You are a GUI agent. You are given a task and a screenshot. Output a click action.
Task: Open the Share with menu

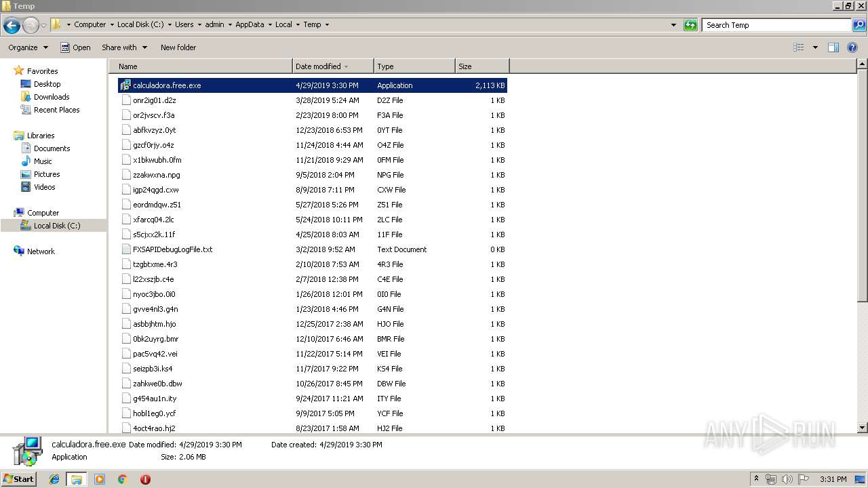pos(124,47)
